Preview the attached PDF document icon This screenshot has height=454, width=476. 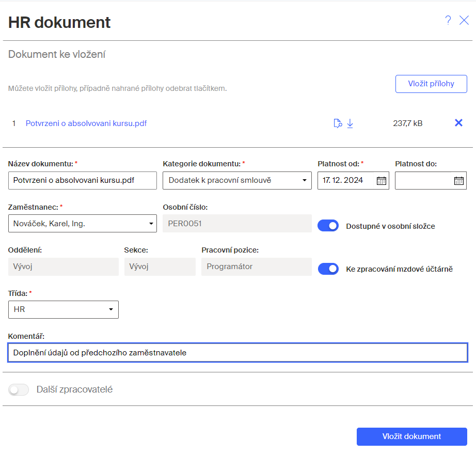coord(338,123)
